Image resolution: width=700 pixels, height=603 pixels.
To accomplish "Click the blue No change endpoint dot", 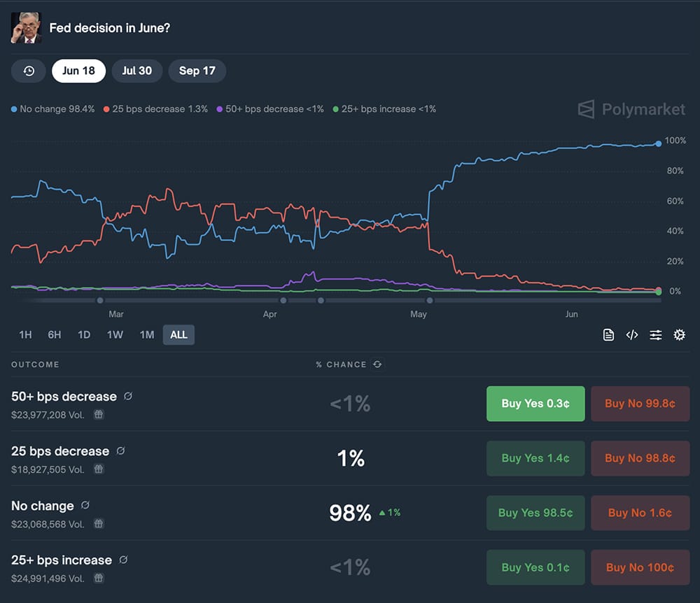I will point(659,143).
